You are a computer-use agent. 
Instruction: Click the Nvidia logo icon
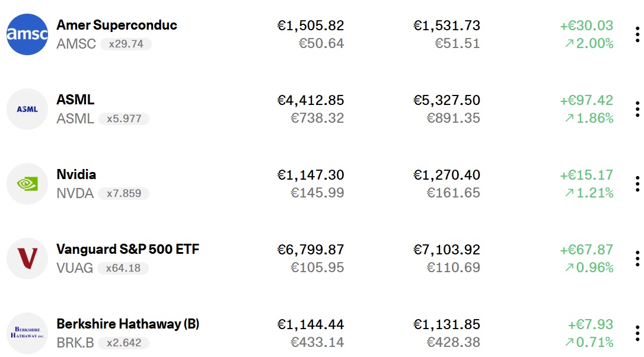click(x=27, y=184)
